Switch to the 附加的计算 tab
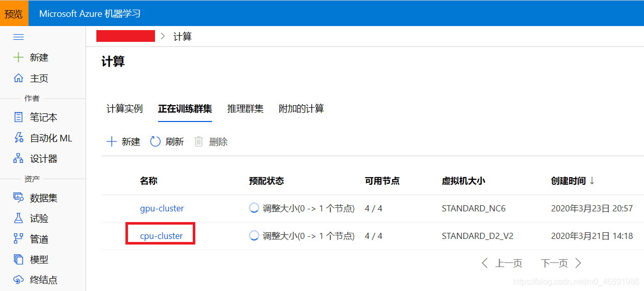The width and height of the screenshot is (644, 291). tap(301, 109)
